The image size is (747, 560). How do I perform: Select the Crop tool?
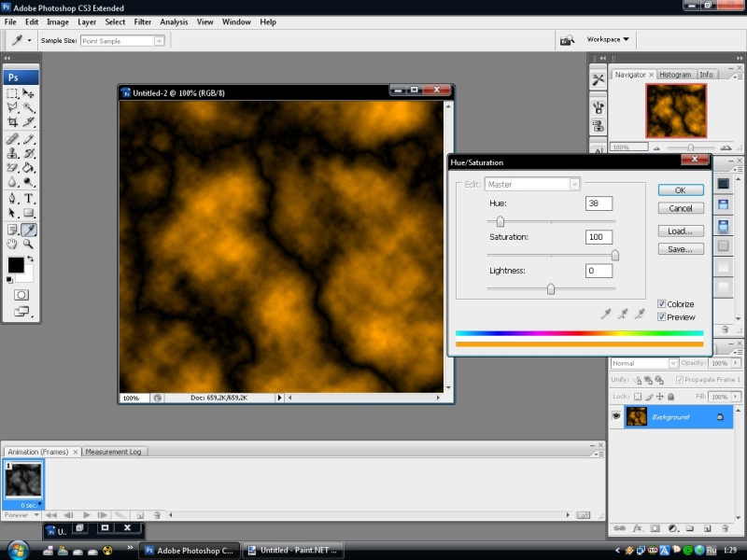(12, 121)
